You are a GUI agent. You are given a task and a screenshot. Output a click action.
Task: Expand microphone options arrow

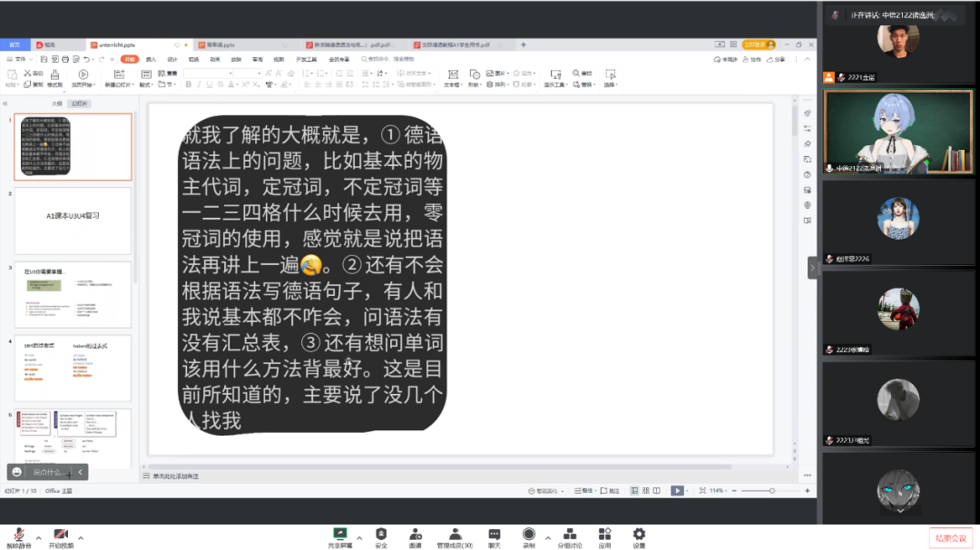tap(37, 536)
